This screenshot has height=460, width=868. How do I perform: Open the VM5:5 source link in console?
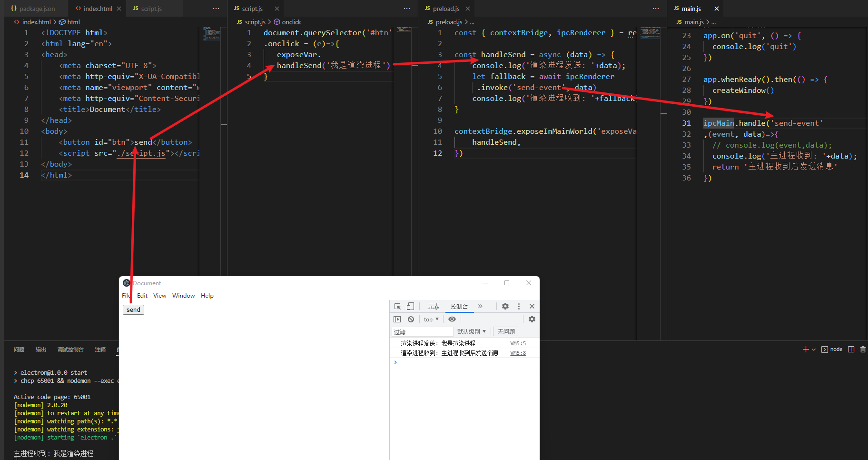tap(518, 343)
